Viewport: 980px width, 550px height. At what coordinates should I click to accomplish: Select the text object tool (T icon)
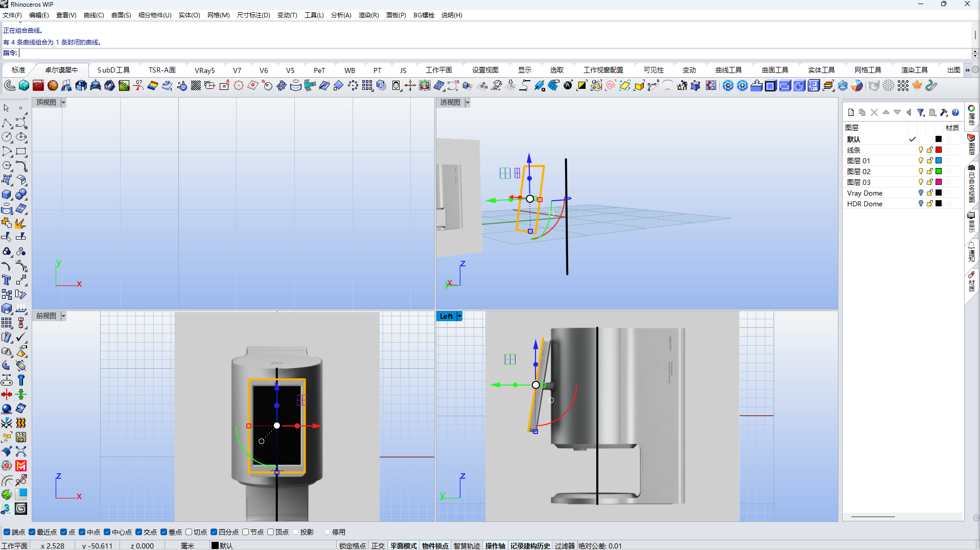coord(7,280)
